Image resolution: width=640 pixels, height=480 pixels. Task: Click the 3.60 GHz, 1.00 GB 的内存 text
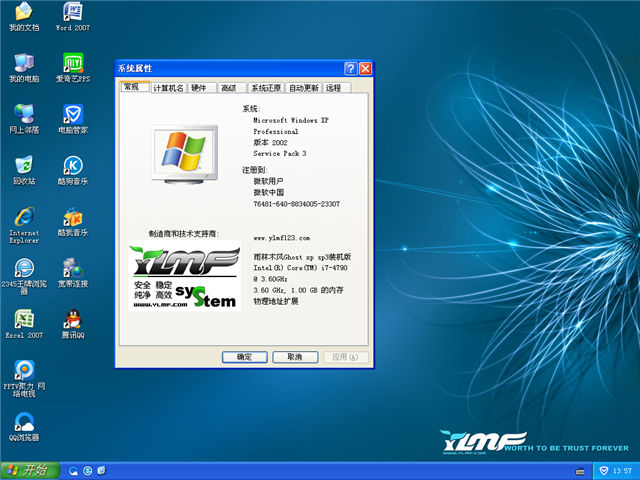(x=298, y=290)
